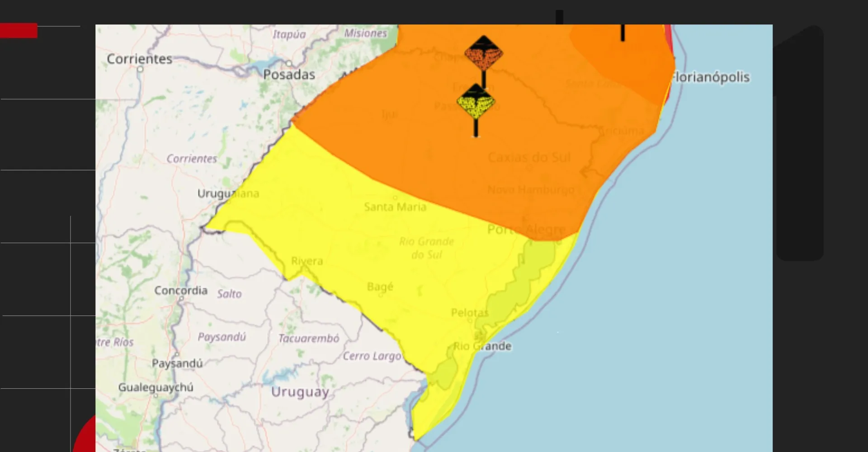The height and width of the screenshot is (452, 868).
Task: Click the italic Rio Grande do Sul label
Action: 426,248
